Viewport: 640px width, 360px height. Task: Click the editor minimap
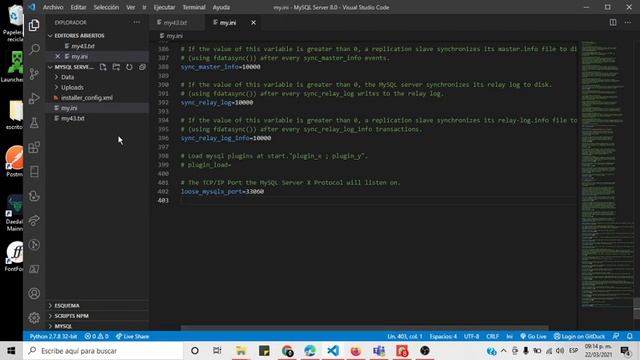[x=606, y=173]
